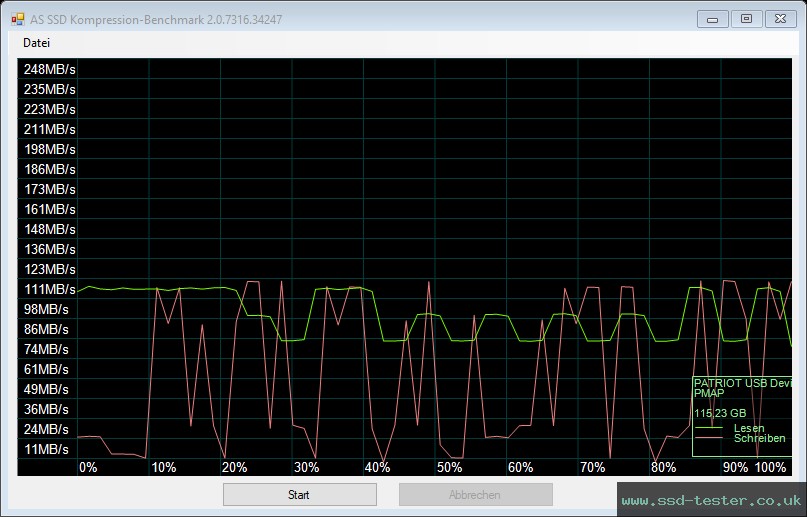Click the 60% x-axis label
Image resolution: width=807 pixels, height=517 pixels.
(521, 468)
